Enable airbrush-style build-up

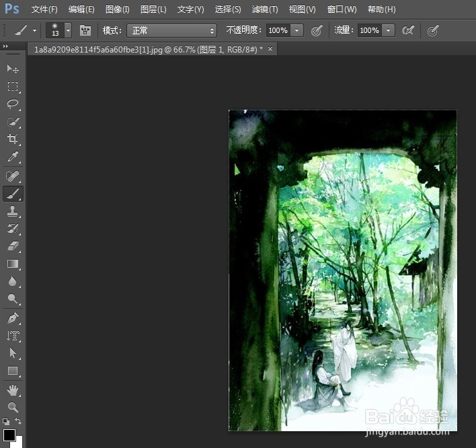pyautogui.click(x=407, y=30)
